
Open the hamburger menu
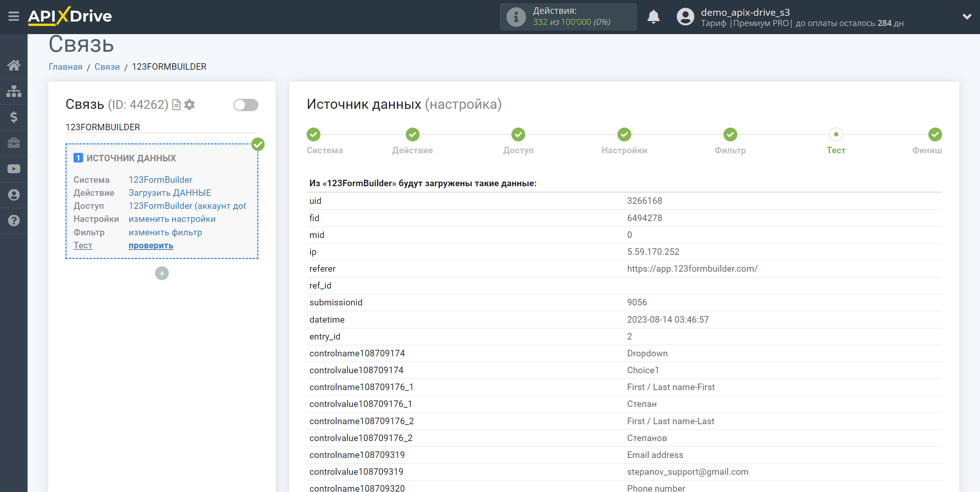click(x=14, y=16)
